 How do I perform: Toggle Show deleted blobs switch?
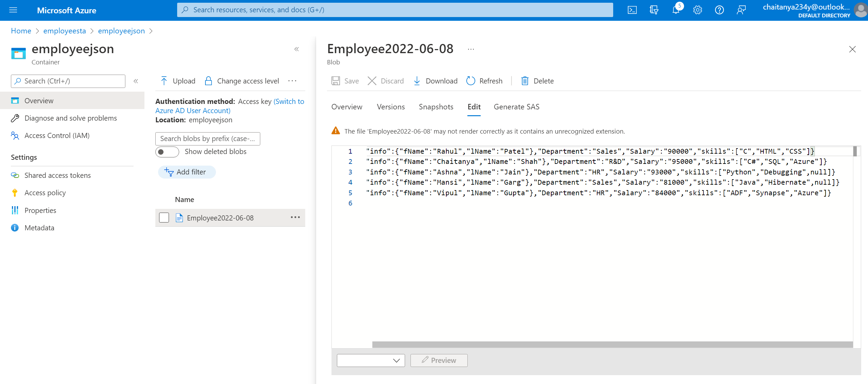click(167, 152)
